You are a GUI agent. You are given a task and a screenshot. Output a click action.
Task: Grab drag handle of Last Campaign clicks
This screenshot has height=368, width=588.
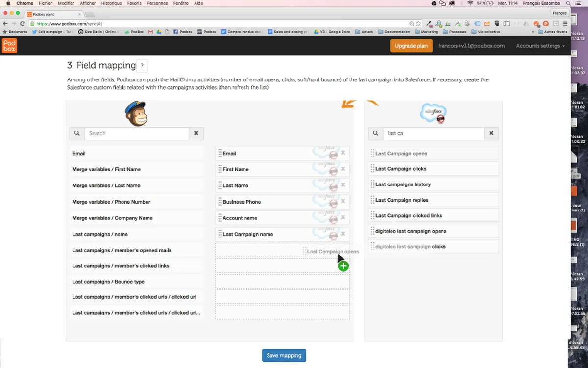pos(372,169)
